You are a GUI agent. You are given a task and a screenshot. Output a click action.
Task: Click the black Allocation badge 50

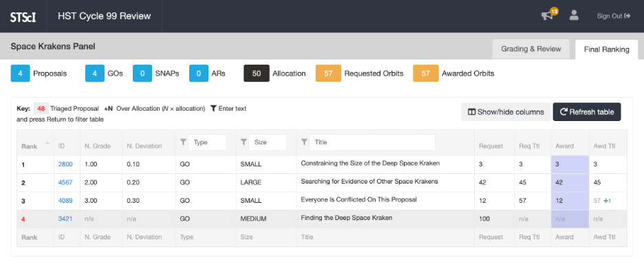pos(256,74)
